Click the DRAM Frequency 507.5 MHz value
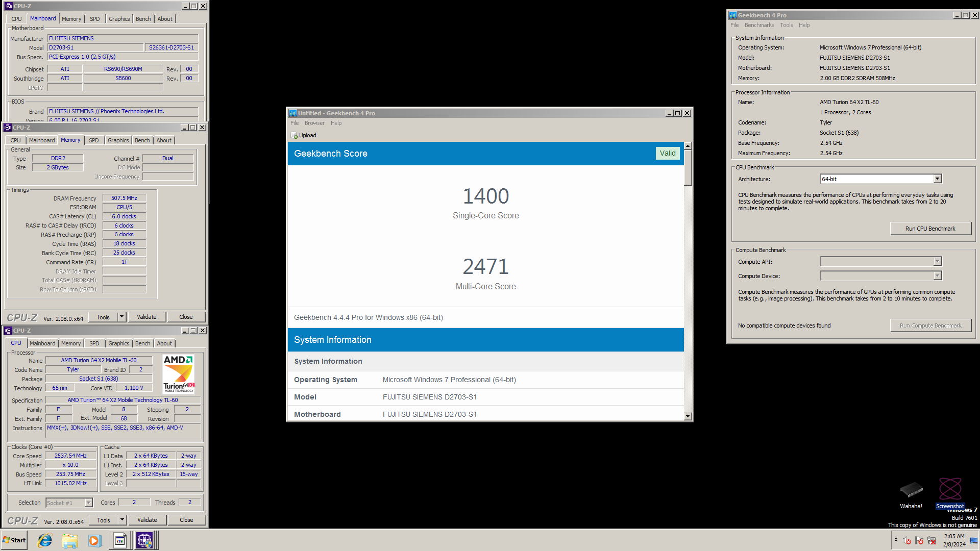Screen dimensions: 980x551 [124, 198]
